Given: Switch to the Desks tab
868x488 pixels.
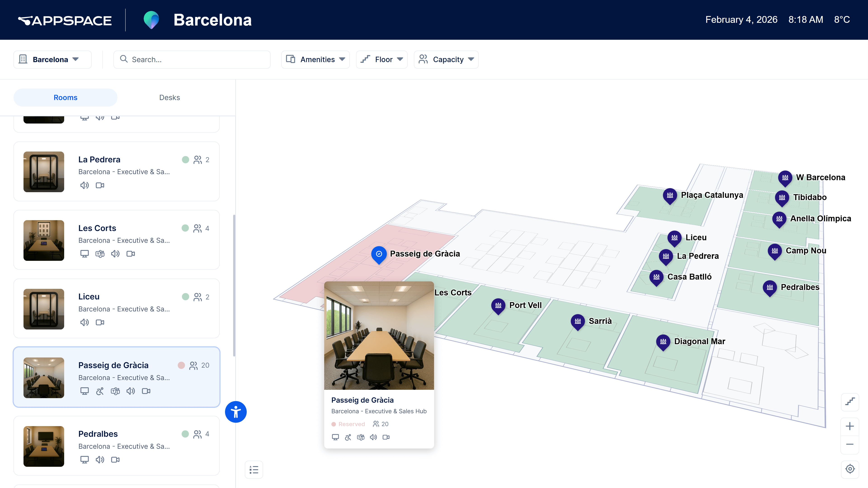Looking at the screenshot, I should [169, 97].
